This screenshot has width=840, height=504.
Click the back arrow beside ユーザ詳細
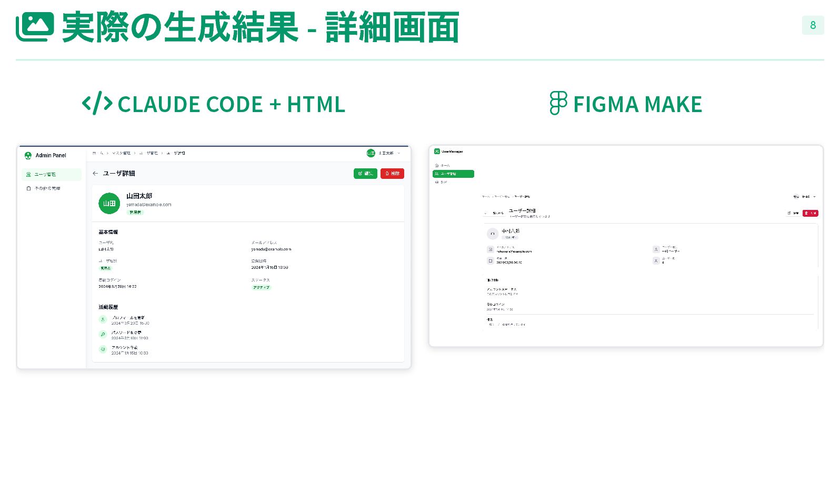[95, 173]
